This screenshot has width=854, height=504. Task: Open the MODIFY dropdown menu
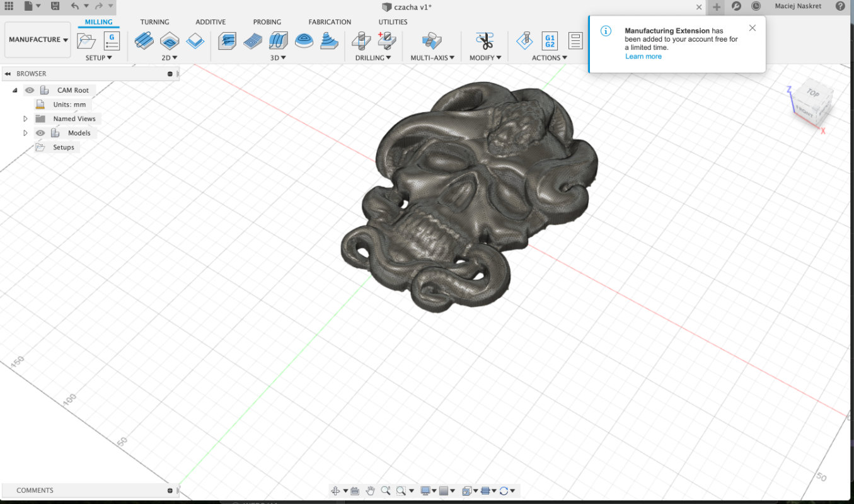(x=485, y=57)
